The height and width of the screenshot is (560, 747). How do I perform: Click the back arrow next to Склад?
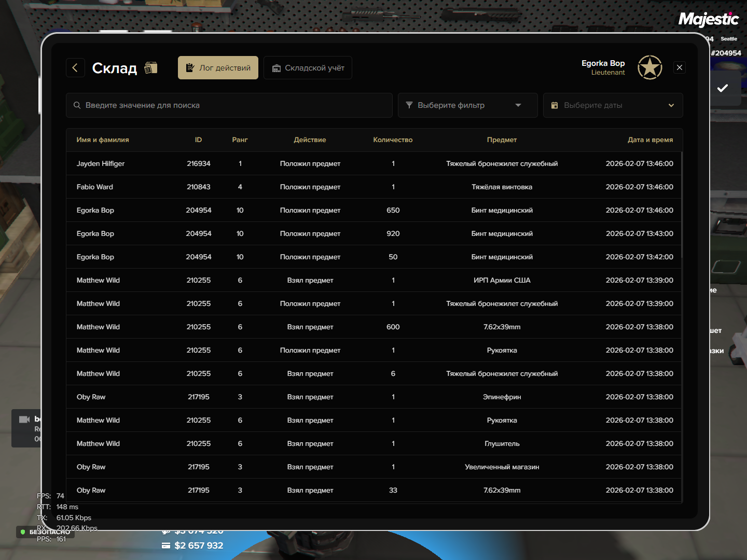(75, 68)
